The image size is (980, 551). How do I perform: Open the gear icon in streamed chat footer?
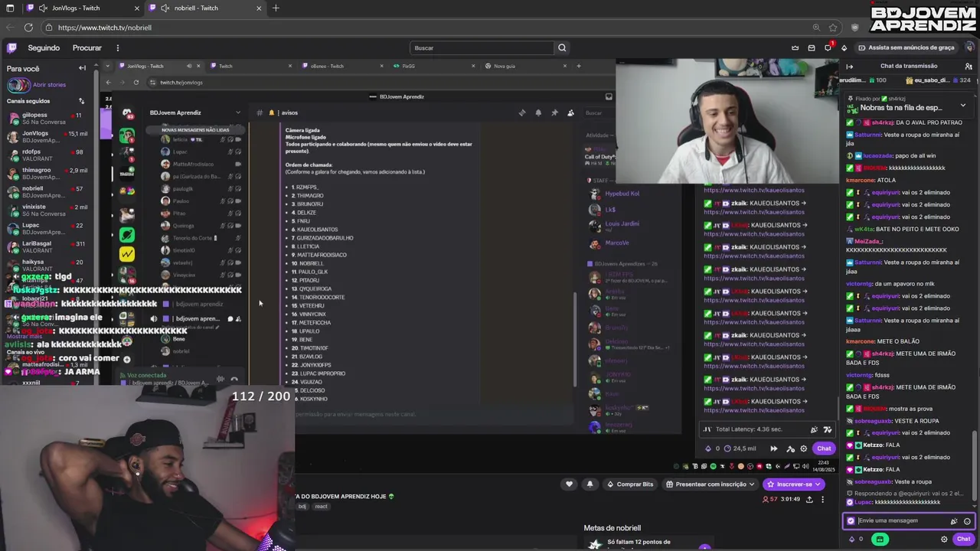pos(803,448)
